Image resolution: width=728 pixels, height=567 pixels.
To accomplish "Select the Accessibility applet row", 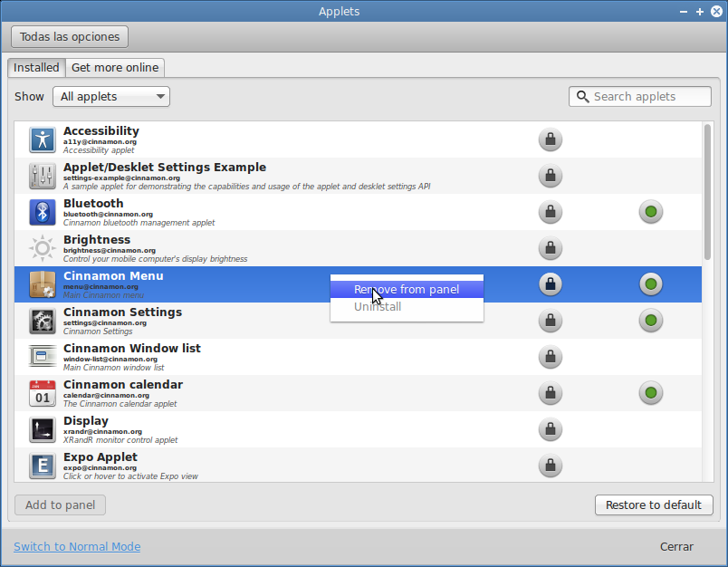I will pyautogui.click(x=358, y=139).
